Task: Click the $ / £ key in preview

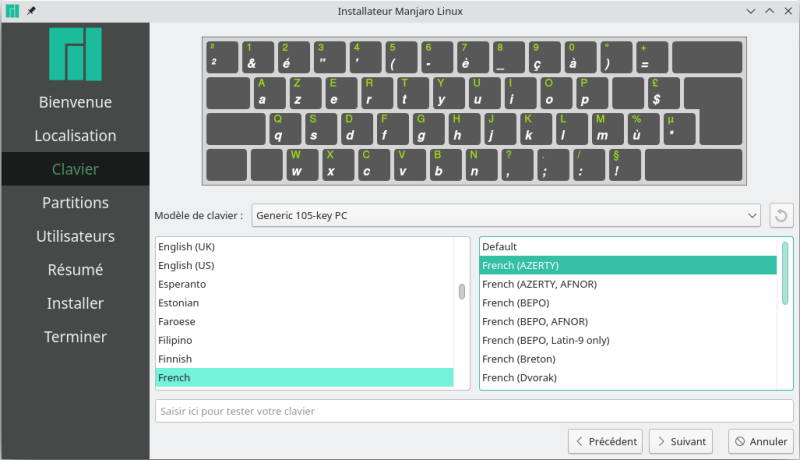Action: [664, 93]
